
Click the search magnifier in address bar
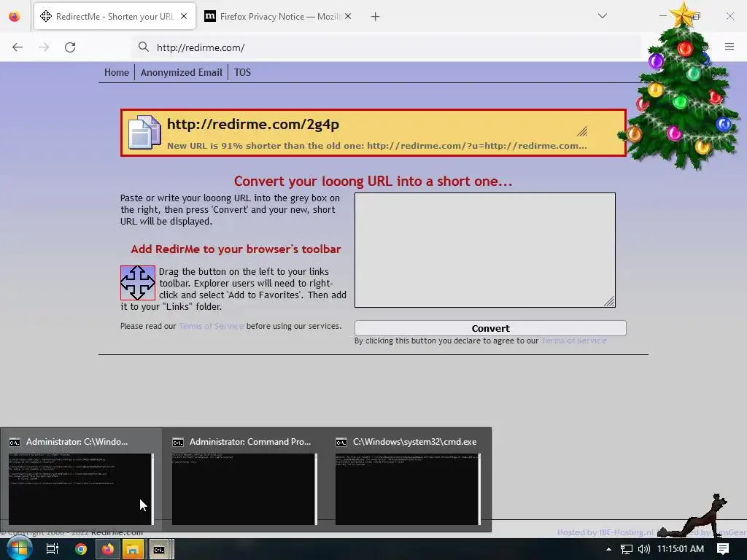point(144,47)
